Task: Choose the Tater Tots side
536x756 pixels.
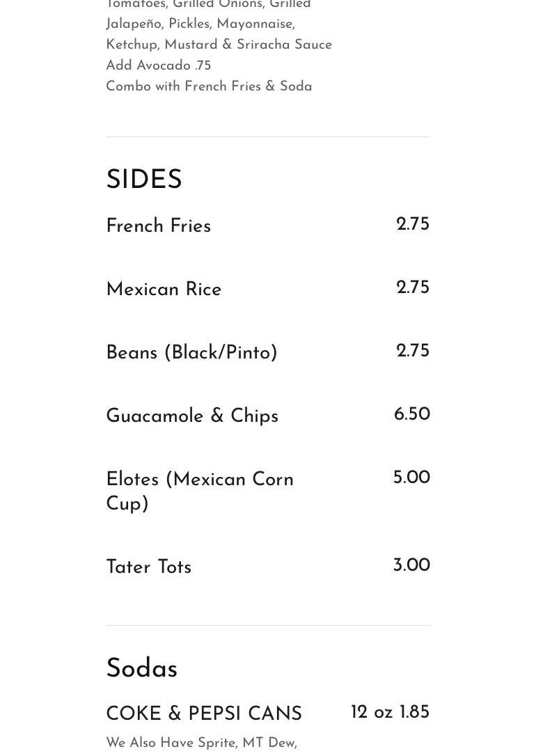Action: 148,567
